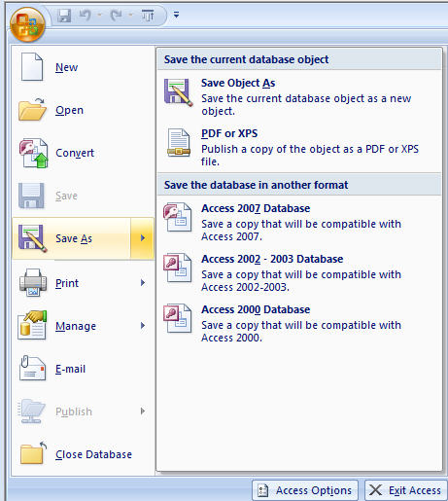Choose Close Database from the menu
The image size is (448, 501).
pyautogui.click(x=84, y=454)
